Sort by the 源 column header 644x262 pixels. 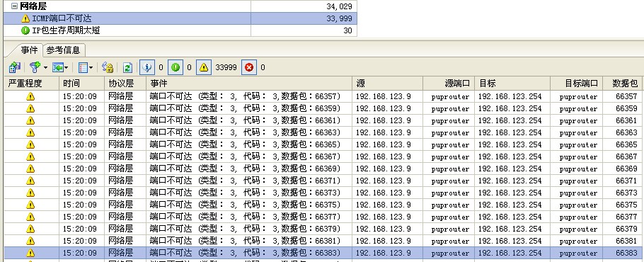pos(388,84)
